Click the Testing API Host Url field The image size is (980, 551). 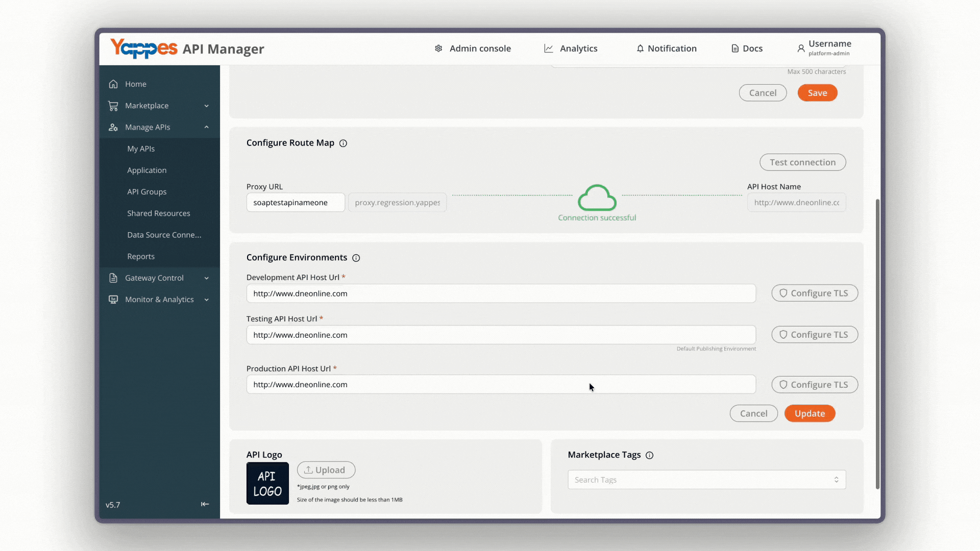click(501, 335)
